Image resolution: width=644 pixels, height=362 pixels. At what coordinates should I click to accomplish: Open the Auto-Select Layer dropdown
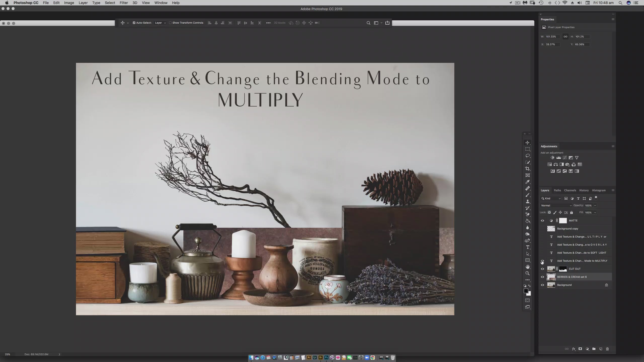[160, 23]
